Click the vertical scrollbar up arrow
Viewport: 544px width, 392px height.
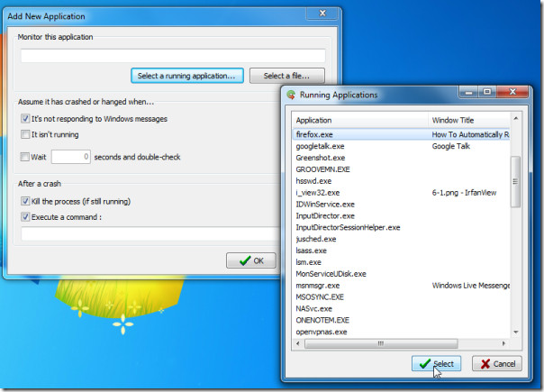[x=515, y=119]
